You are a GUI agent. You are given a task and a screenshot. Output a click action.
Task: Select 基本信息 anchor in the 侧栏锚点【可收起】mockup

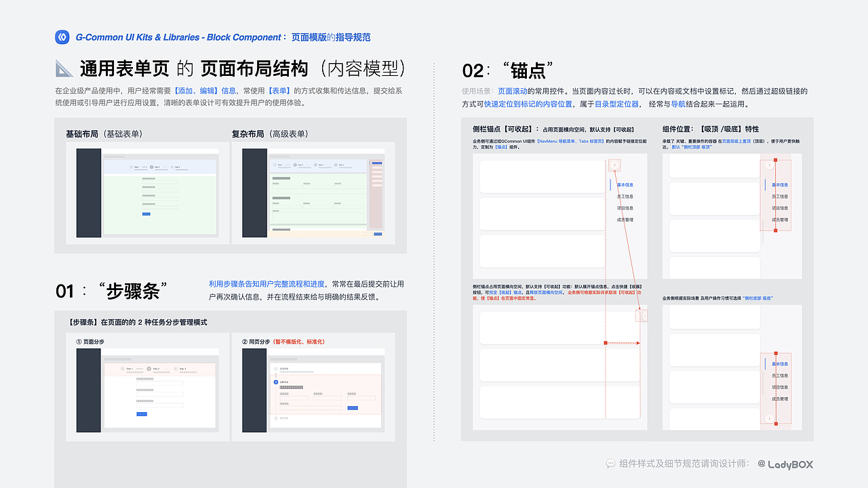[625, 184]
